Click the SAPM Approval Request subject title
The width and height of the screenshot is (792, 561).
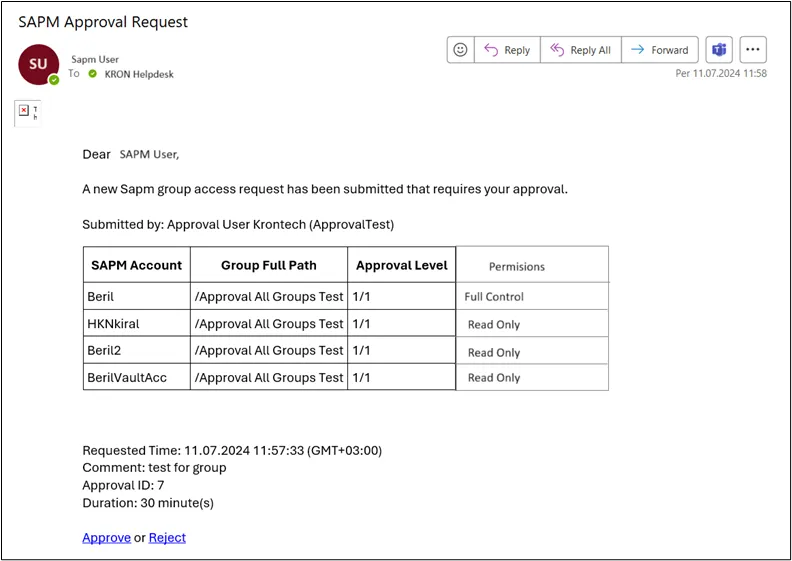click(103, 22)
